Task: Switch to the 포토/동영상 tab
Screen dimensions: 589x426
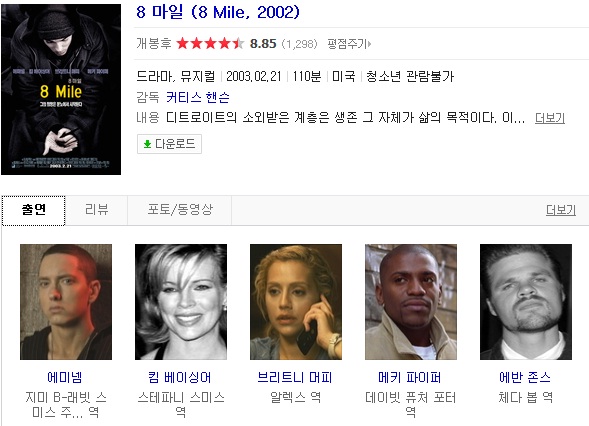Action: tap(180, 210)
